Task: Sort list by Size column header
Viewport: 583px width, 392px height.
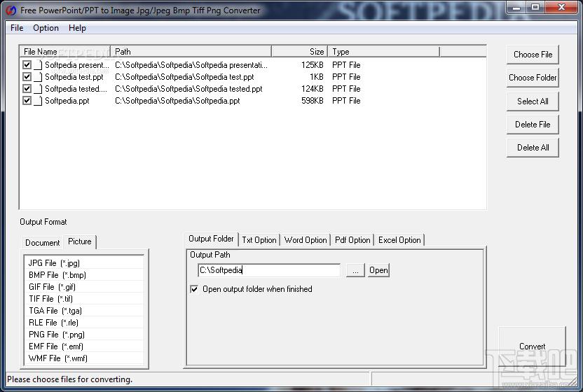Action: [x=299, y=52]
